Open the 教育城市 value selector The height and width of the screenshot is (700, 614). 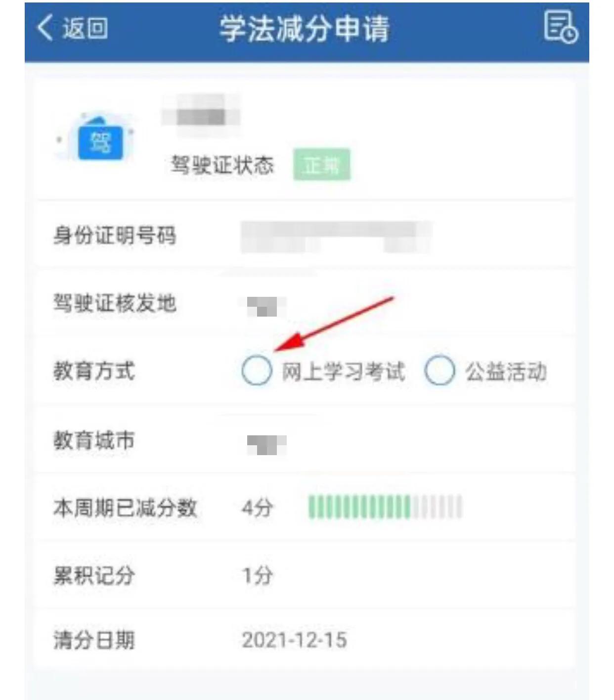click(x=266, y=444)
